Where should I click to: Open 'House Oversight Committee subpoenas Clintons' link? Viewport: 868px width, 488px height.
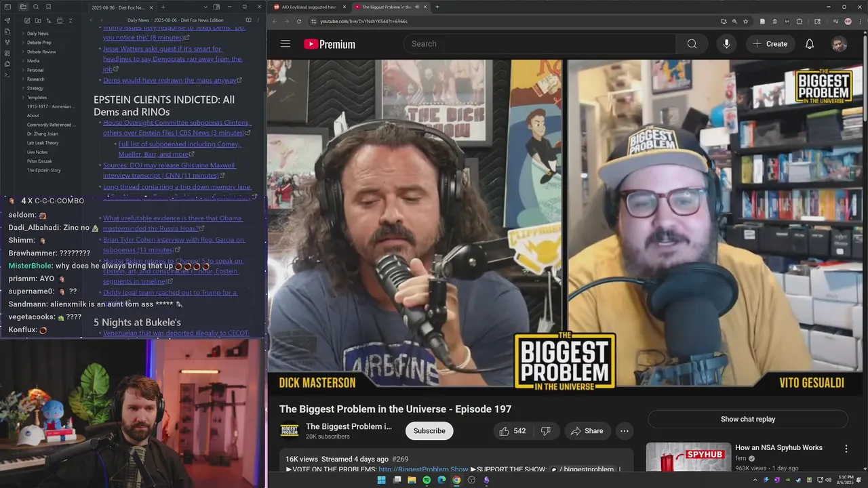176,128
